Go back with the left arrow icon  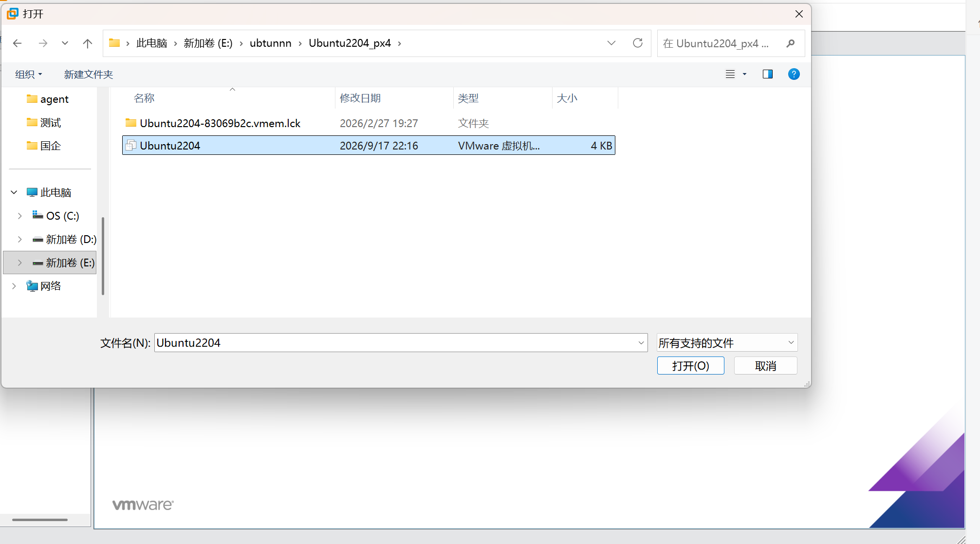(x=18, y=43)
